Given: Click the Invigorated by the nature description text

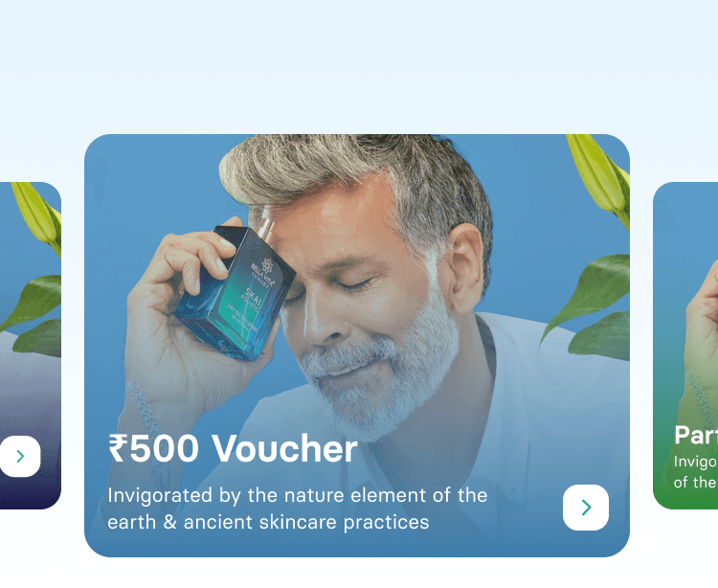Looking at the screenshot, I should click(x=297, y=509).
